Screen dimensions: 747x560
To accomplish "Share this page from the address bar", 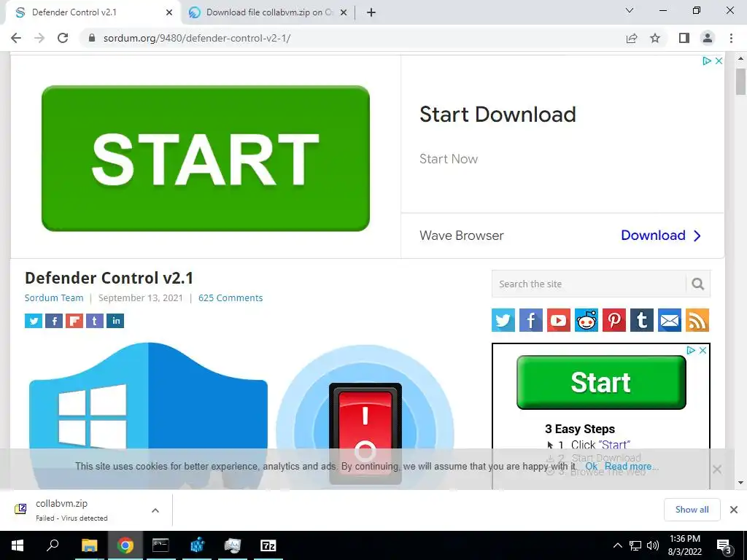I will [x=632, y=38].
